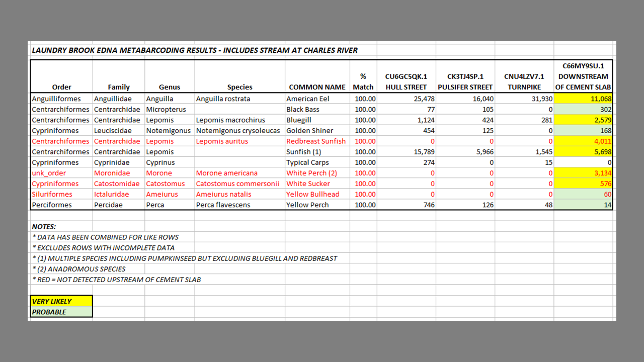Select the 'NOTES:' cell

coord(61,227)
